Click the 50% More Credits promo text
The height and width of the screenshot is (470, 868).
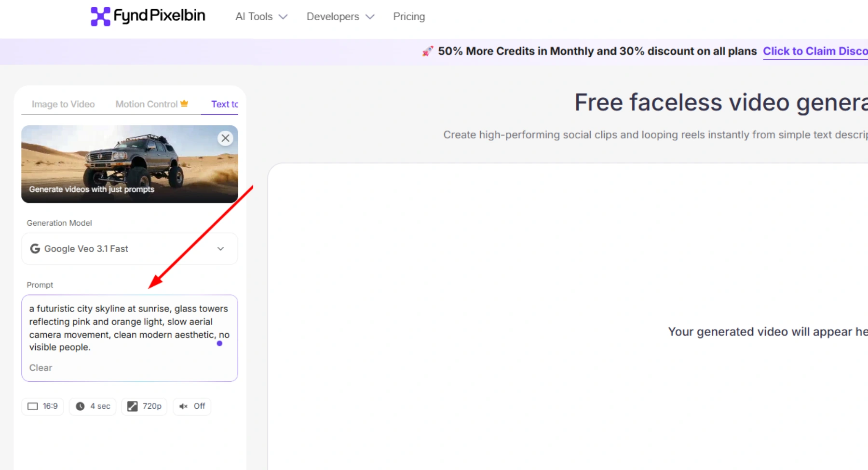pyautogui.click(x=597, y=51)
